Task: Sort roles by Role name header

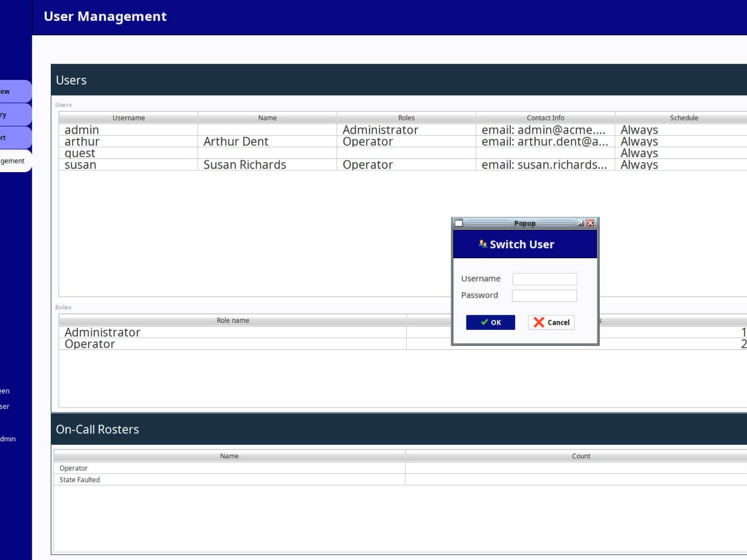Action: 233,320
